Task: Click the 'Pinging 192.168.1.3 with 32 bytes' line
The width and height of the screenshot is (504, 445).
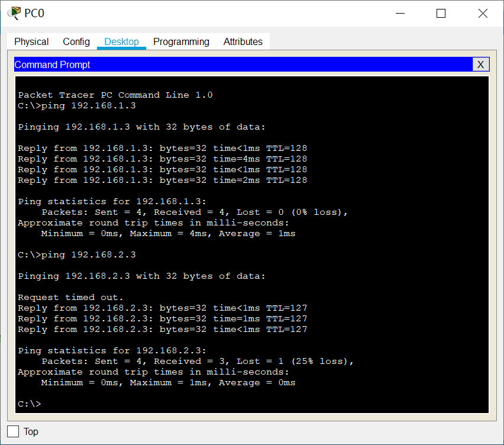Action: (142, 127)
